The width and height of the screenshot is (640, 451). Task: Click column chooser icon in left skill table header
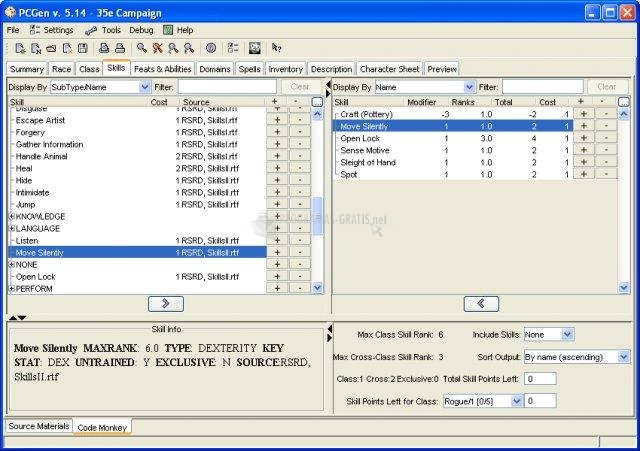tap(317, 102)
